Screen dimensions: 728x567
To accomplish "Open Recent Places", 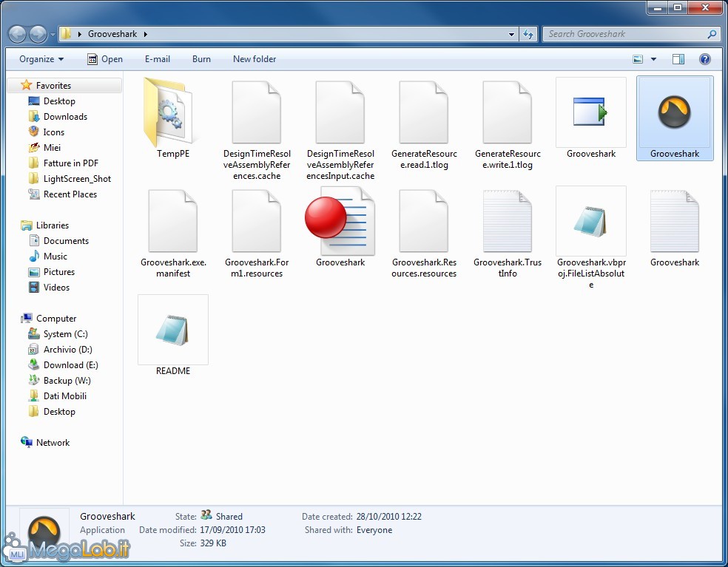I will tap(70, 194).
